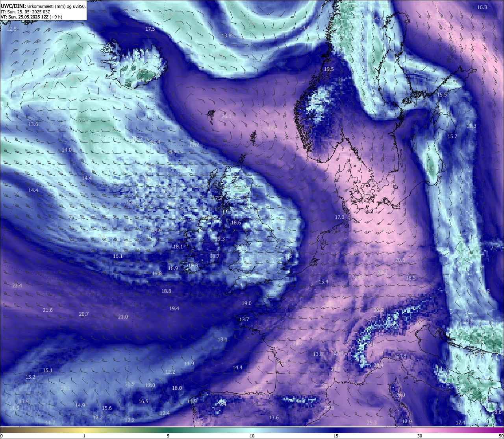Click the map value 18.5
Viewport: 504px width, 439px height.
pyautogui.click(x=411, y=278)
